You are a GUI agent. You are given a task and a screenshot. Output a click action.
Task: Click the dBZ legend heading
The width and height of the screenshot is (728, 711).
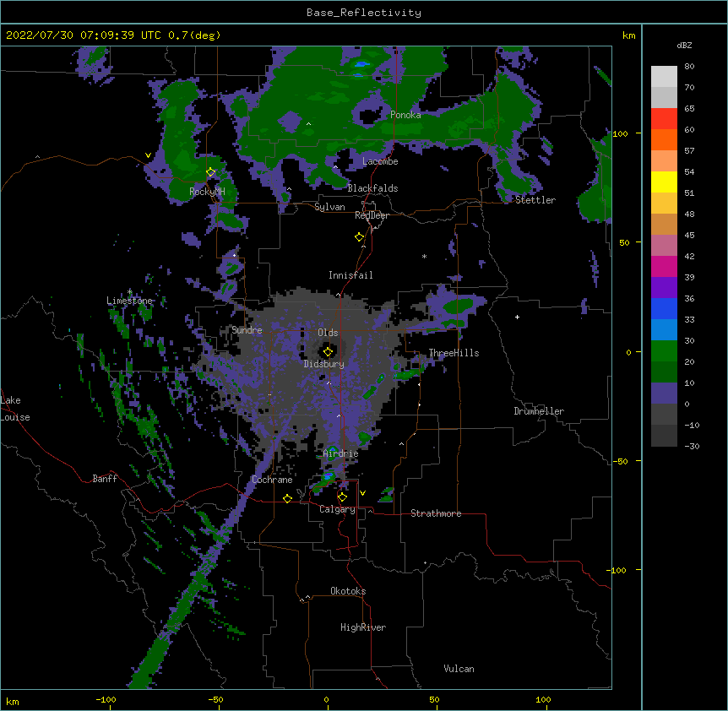tap(684, 45)
